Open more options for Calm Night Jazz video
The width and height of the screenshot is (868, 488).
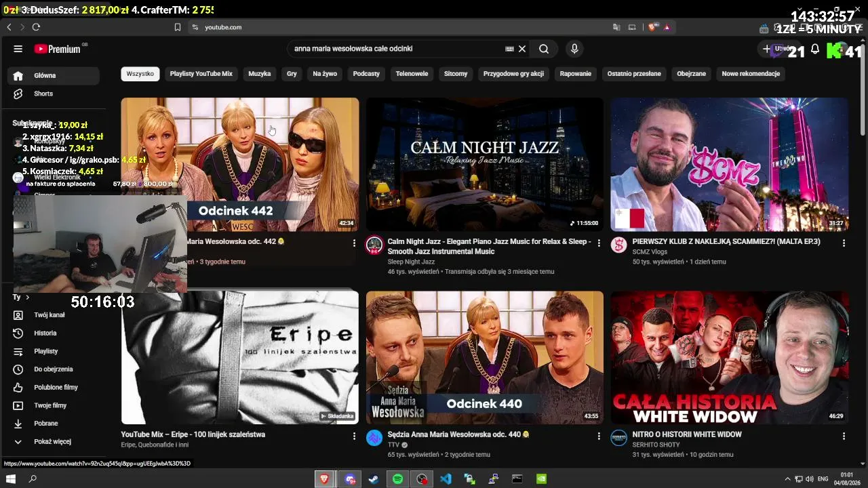coord(599,243)
